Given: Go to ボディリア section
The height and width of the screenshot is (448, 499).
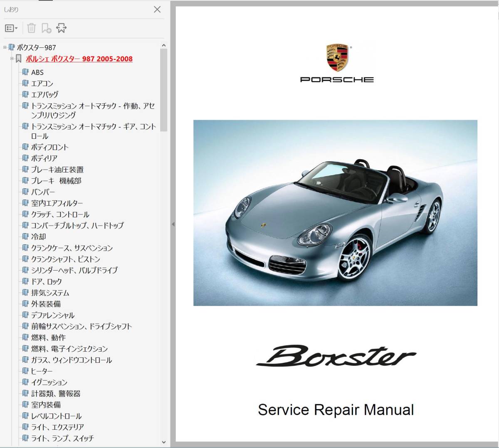Looking at the screenshot, I should tap(44, 158).
